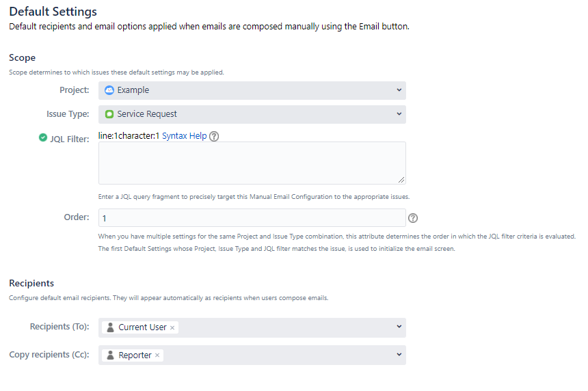Click inside the JQL Filter text area
This screenshot has width=588, height=391.
click(252, 163)
